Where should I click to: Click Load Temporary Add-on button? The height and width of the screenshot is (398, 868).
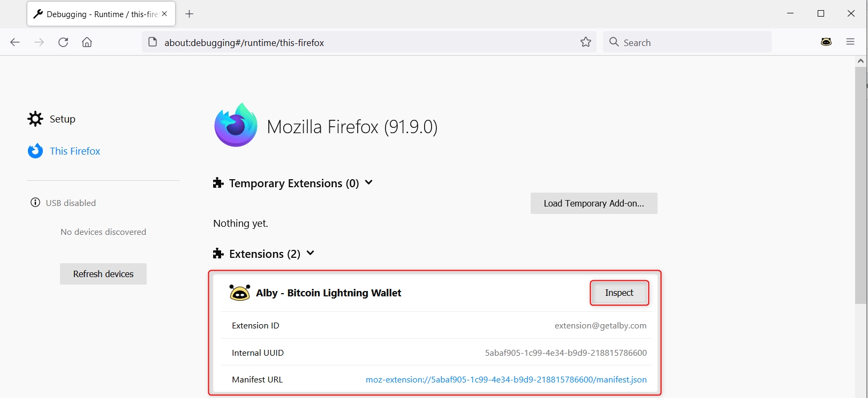click(x=593, y=203)
